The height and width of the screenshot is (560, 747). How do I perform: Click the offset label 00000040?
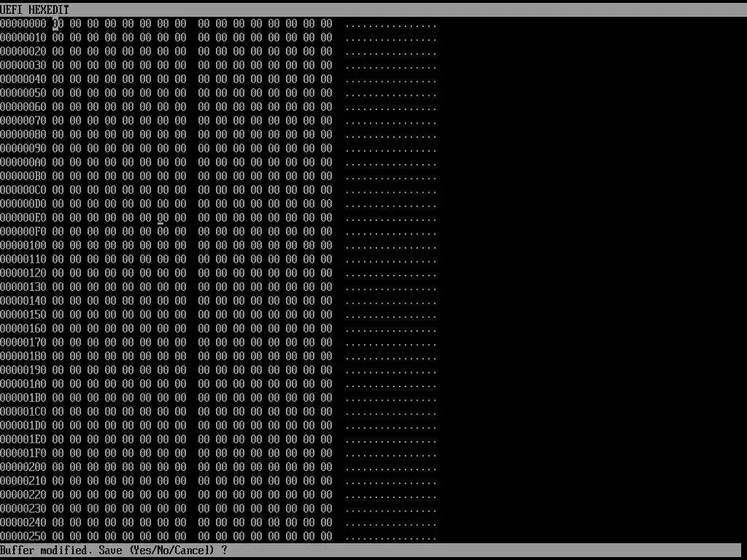point(23,79)
